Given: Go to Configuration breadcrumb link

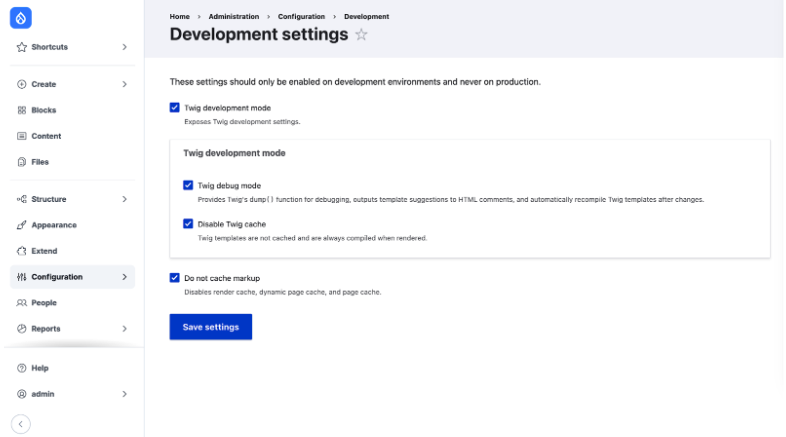Looking at the screenshot, I should (301, 17).
